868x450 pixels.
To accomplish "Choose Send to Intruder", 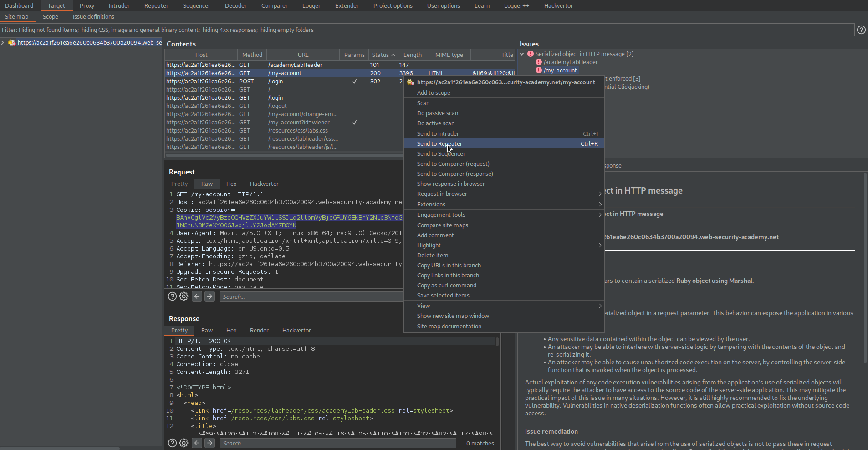I will point(504,134).
